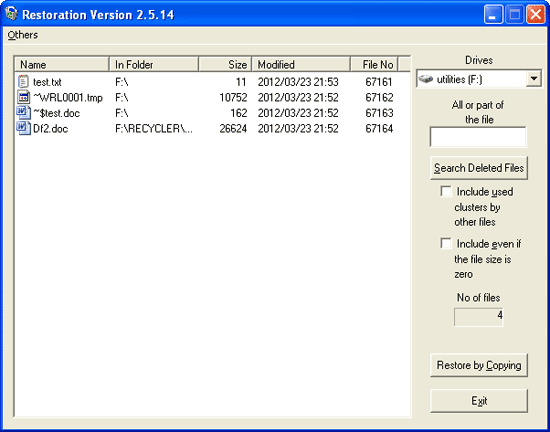The height and width of the screenshot is (432, 550).
Task: Open the Others menu
Action: (23, 35)
